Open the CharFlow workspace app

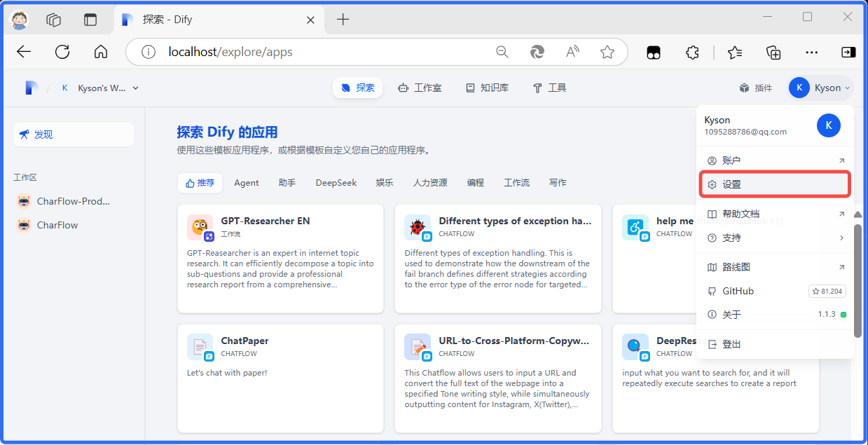pyautogui.click(x=73, y=225)
